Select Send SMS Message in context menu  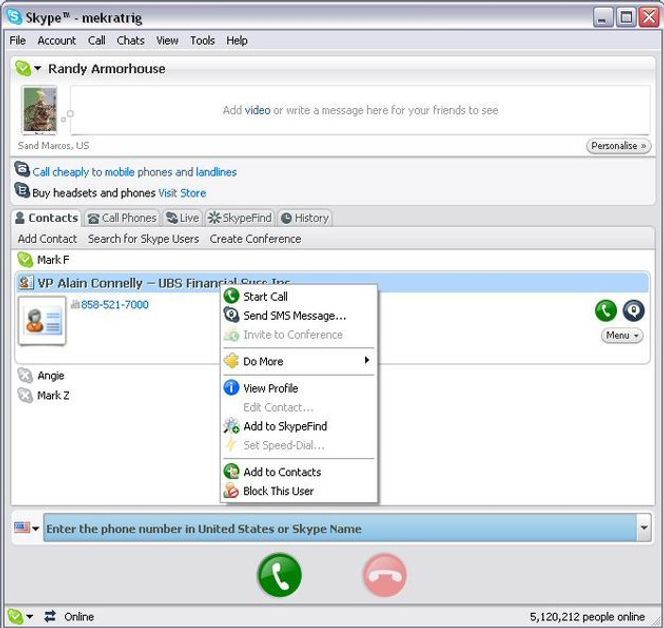point(299,315)
